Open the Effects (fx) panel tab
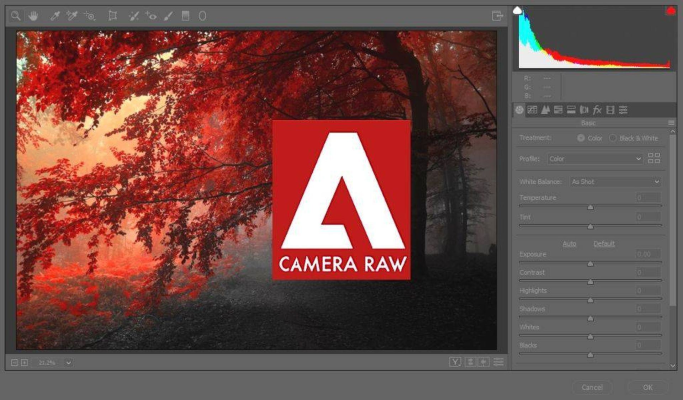 [x=597, y=109]
